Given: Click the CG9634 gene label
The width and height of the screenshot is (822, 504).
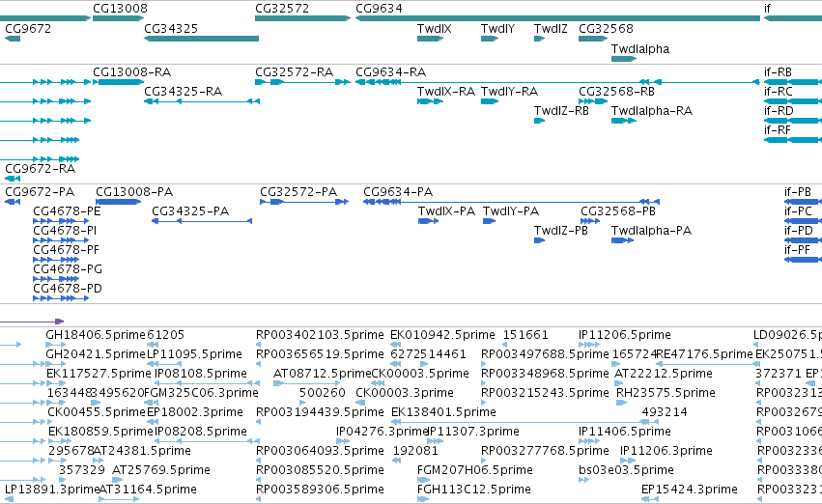Looking at the screenshot, I should pyautogui.click(x=379, y=9).
